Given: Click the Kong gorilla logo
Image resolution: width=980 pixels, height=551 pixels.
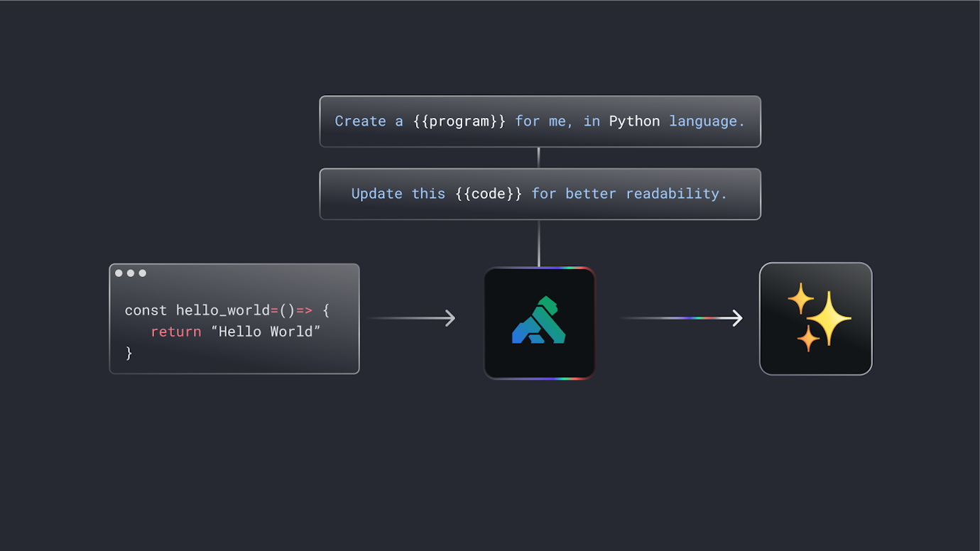Looking at the screenshot, I should click(539, 321).
